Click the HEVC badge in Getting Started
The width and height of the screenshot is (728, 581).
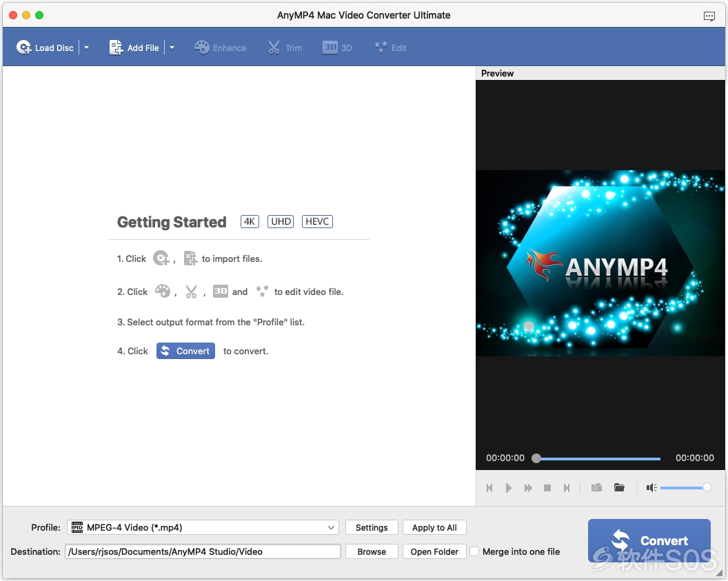pos(317,221)
